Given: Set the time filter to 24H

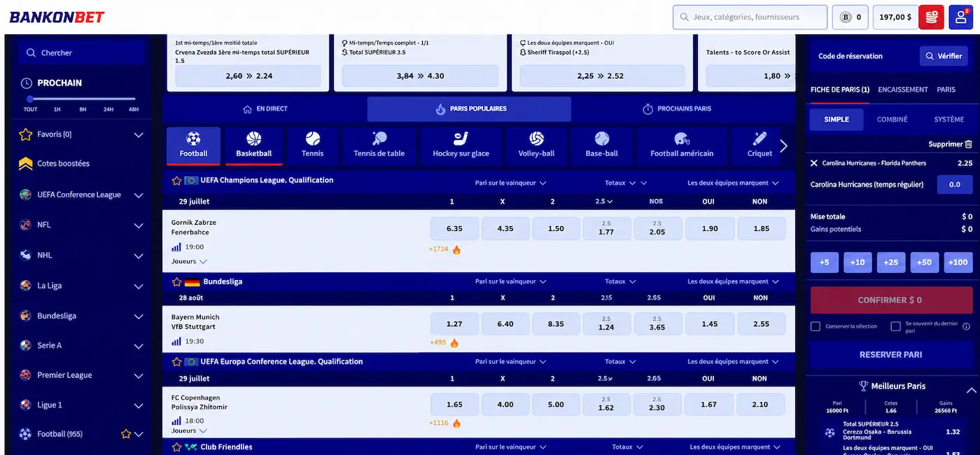Looking at the screenshot, I should pos(108,110).
